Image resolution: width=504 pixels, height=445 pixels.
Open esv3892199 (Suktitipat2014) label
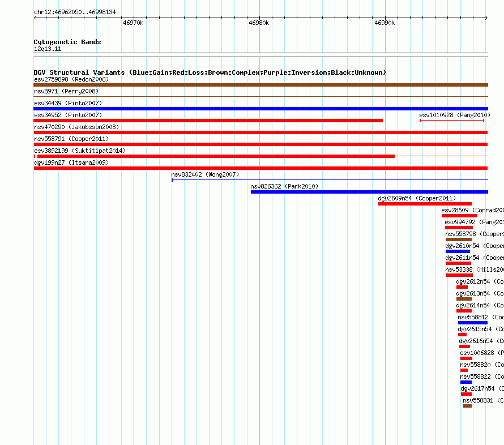[x=80, y=151]
